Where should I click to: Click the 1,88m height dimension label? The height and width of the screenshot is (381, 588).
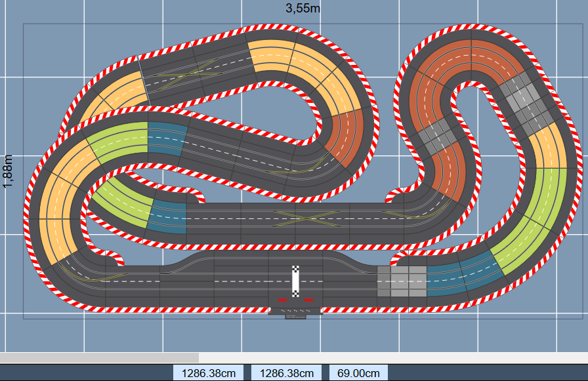tap(8, 171)
